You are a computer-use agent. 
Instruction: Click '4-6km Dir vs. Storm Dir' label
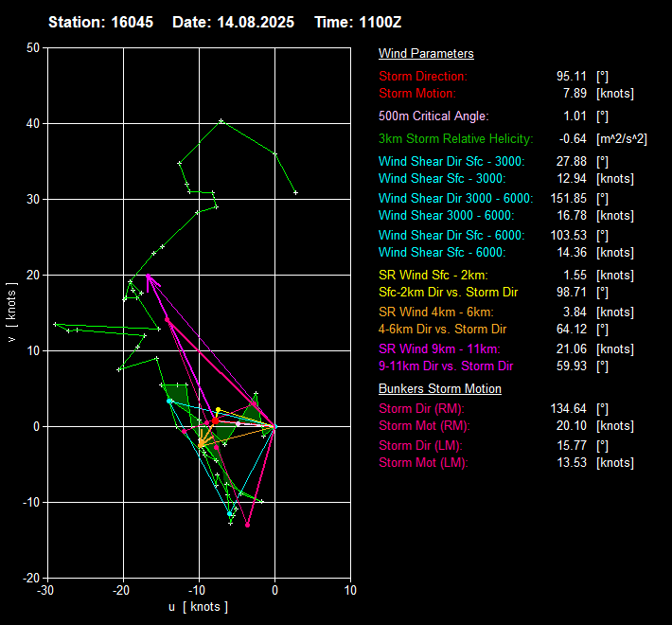click(443, 330)
